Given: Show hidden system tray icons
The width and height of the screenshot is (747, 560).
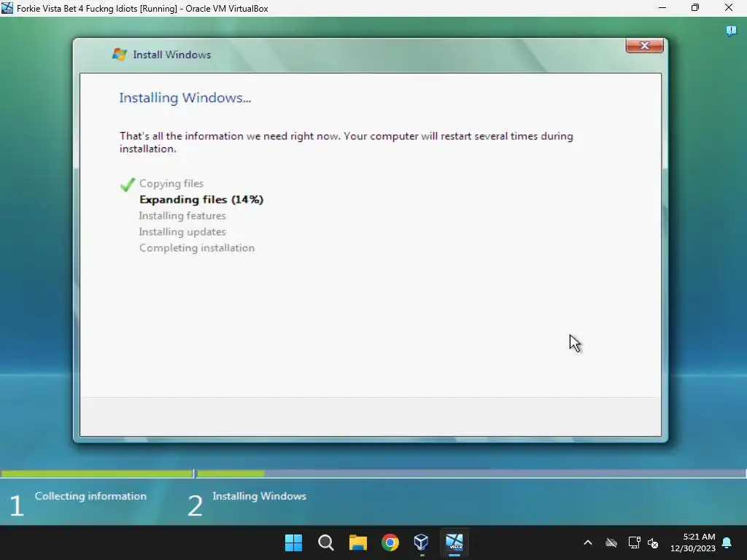Looking at the screenshot, I should pyautogui.click(x=588, y=542).
